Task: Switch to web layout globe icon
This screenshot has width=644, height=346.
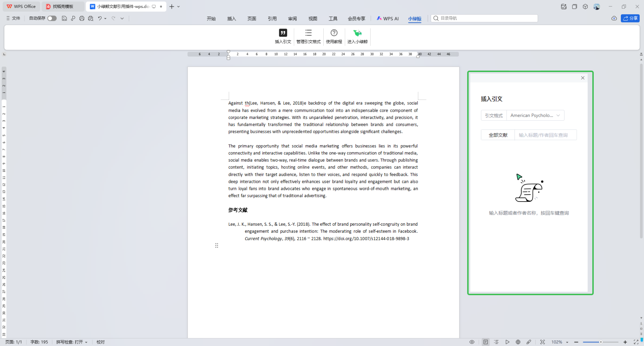Action: 518,342
